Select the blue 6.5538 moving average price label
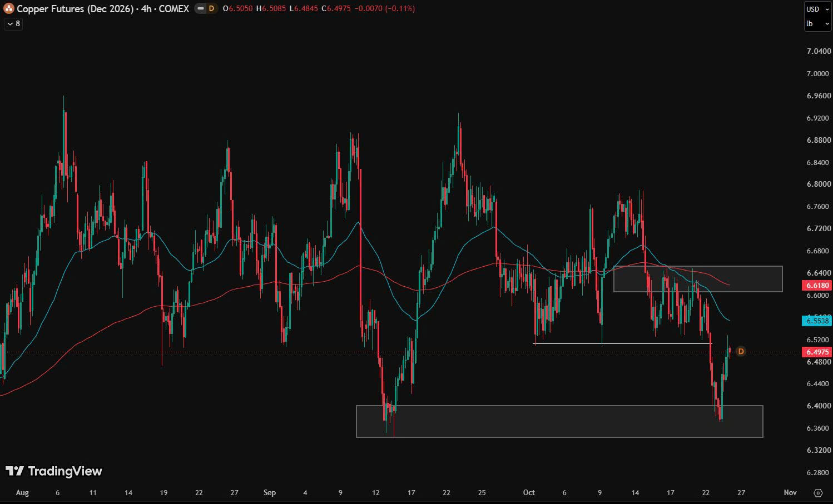833x504 pixels. [x=817, y=321]
